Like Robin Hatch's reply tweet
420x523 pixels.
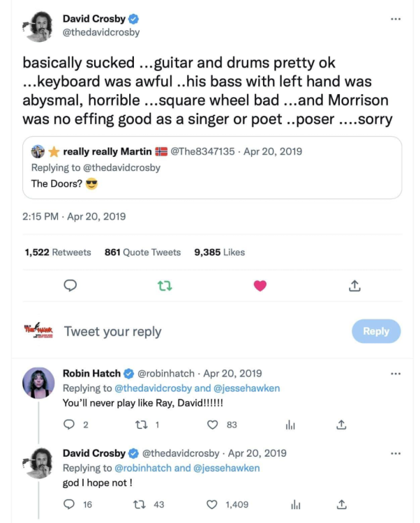click(213, 425)
